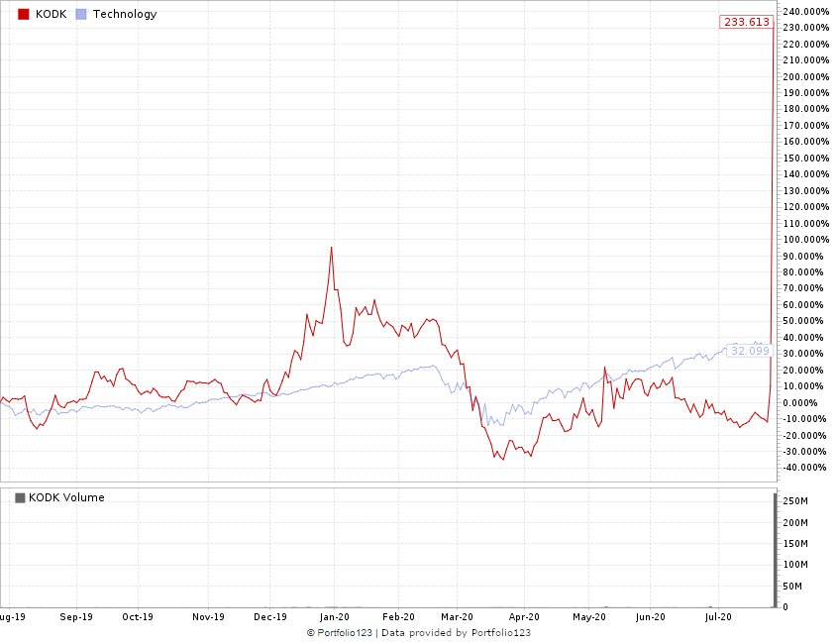
Task: Select the Technology legend label
Action: tap(125, 15)
